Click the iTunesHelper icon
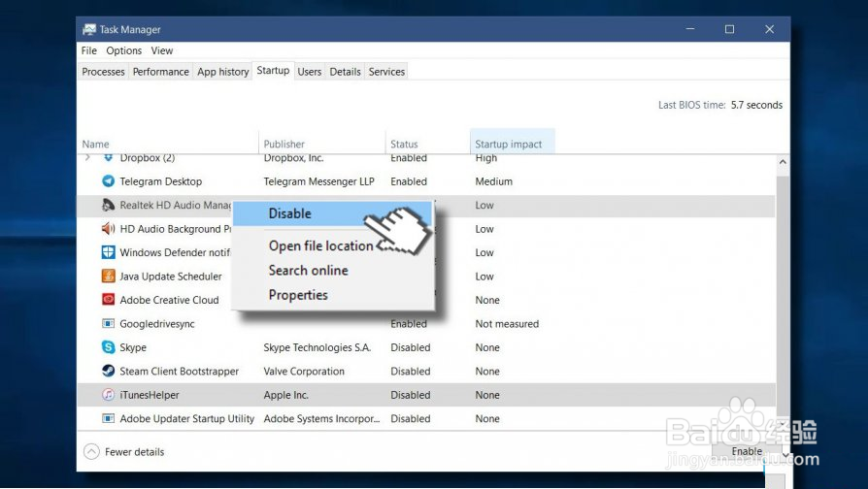Image resolution: width=868 pixels, height=489 pixels. pyautogui.click(x=108, y=395)
